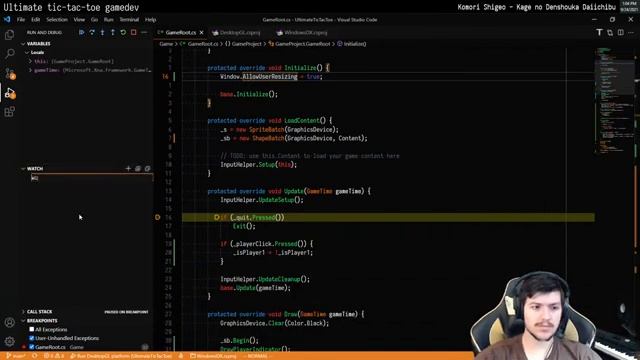Viewport: 640px width, 360px height.
Task: Stop the debug session
Action: (x=133, y=32)
